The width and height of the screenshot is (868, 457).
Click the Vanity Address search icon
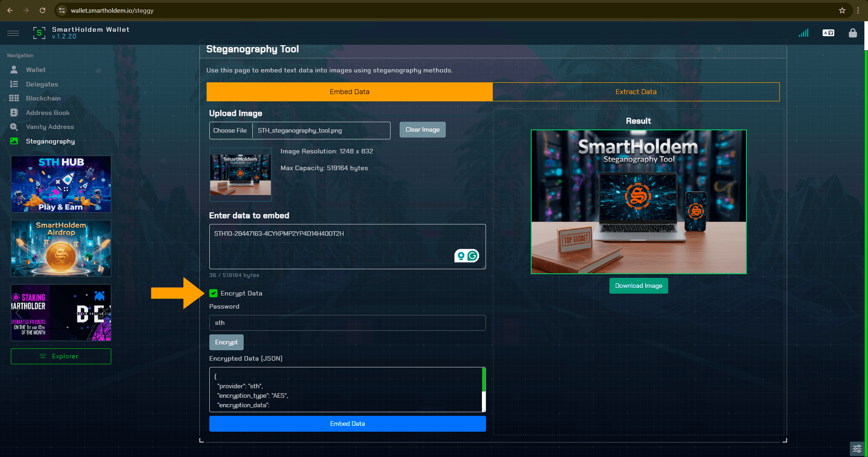pos(14,127)
